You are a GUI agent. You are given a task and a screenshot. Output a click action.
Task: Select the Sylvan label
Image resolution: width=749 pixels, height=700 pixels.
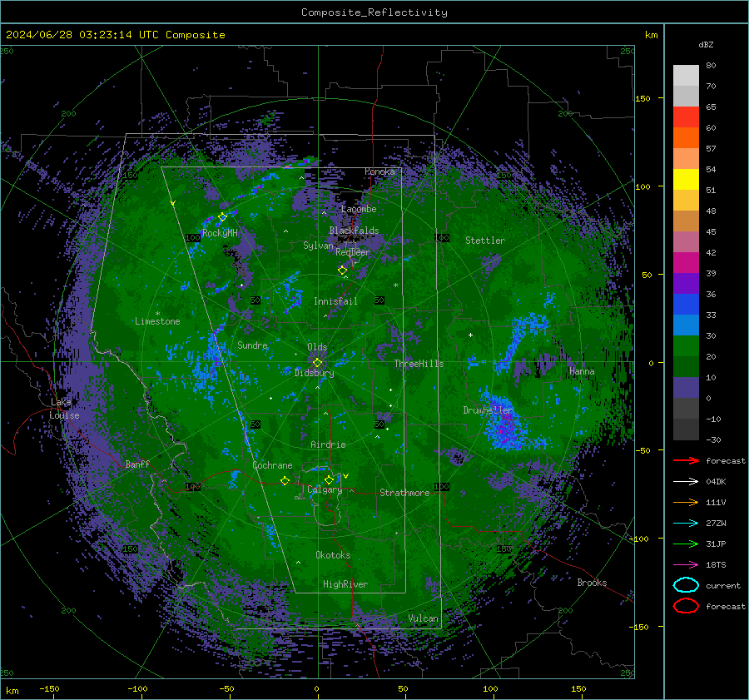pyautogui.click(x=318, y=246)
